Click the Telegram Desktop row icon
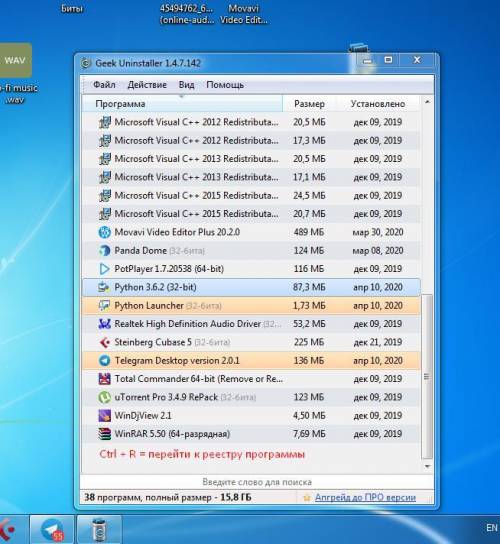The width and height of the screenshot is (500, 544). [x=104, y=360]
